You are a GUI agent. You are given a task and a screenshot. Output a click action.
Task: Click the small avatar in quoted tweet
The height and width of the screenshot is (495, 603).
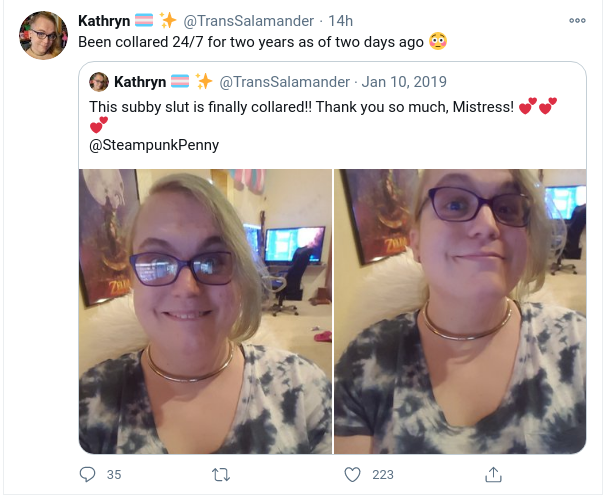click(x=99, y=82)
